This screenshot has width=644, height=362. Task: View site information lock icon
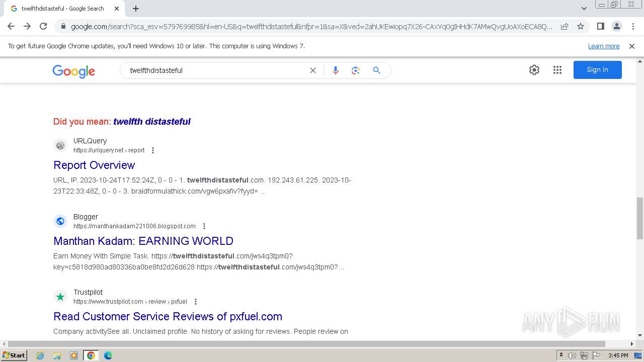(x=63, y=26)
